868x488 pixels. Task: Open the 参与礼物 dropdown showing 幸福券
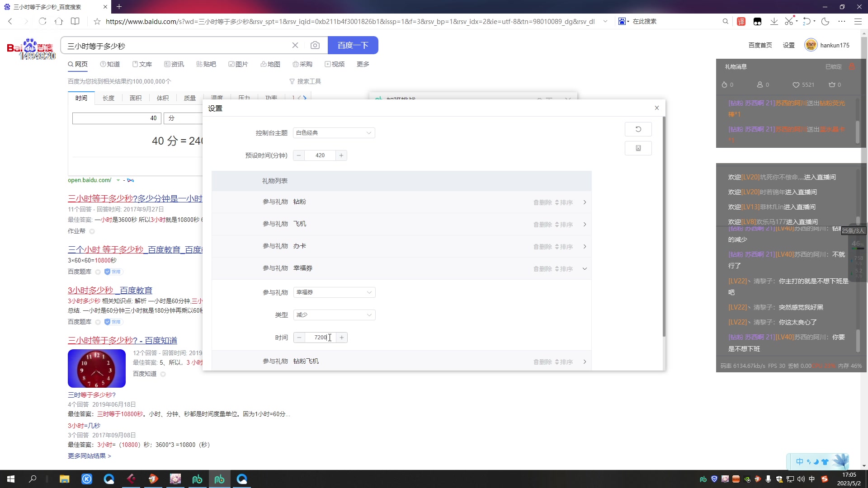[334, 292]
